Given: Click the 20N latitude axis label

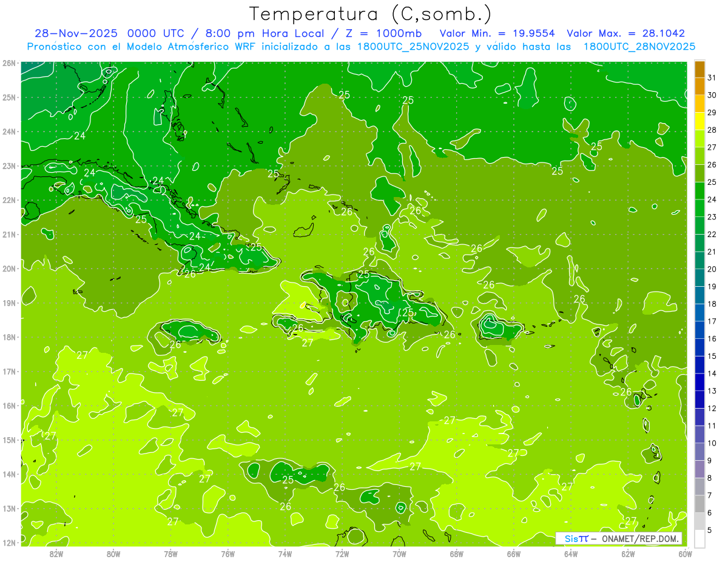Looking at the screenshot, I should click(x=8, y=269).
